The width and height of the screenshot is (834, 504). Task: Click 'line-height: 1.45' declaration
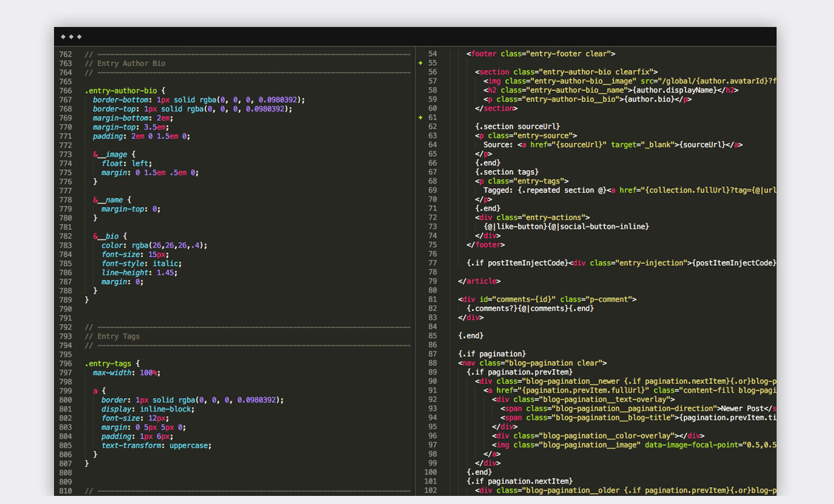tap(140, 273)
